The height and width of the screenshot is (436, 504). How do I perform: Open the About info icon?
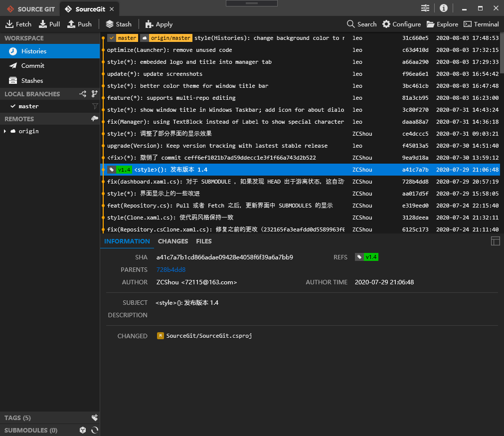[x=444, y=8]
